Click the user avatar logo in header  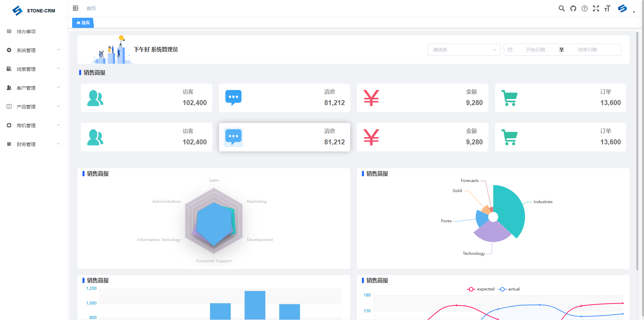[623, 8]
